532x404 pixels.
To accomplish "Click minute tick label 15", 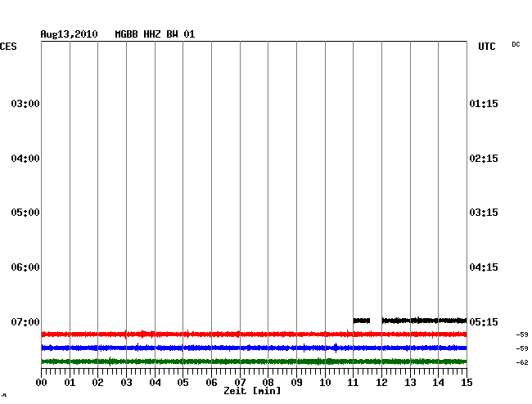I will tap(467, 382).
